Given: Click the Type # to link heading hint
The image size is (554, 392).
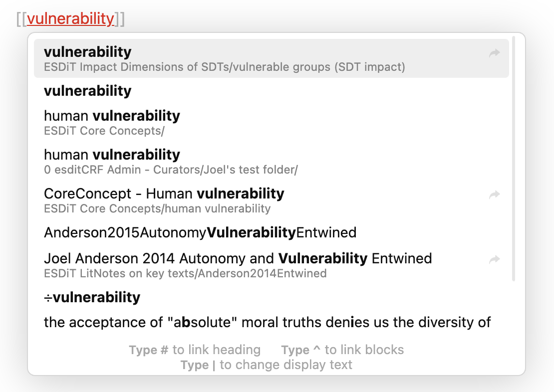Looking at the screenshot, I should pos(194,350).
